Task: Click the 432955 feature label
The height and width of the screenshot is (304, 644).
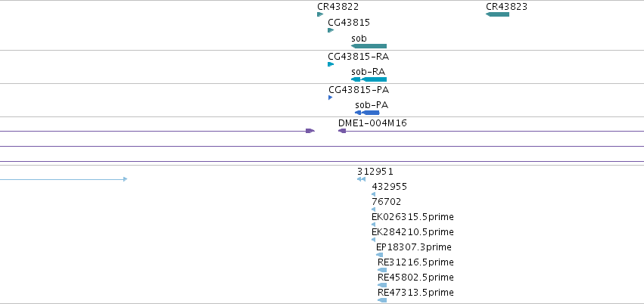Action: coord(390,187)
